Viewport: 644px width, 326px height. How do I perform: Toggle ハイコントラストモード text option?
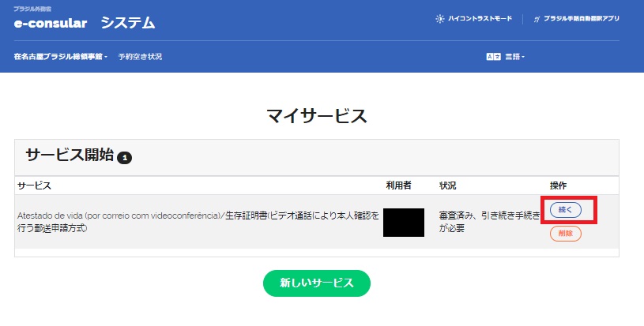[x=480, y=18]
